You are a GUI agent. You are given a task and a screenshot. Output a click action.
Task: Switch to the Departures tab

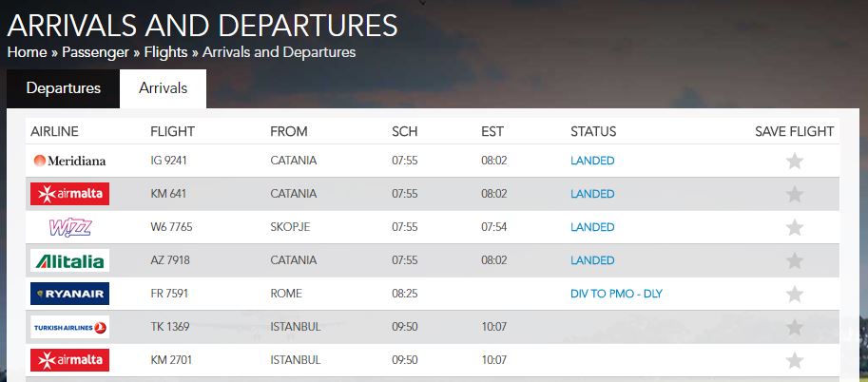pyautogui.click(x=63, y=88)
